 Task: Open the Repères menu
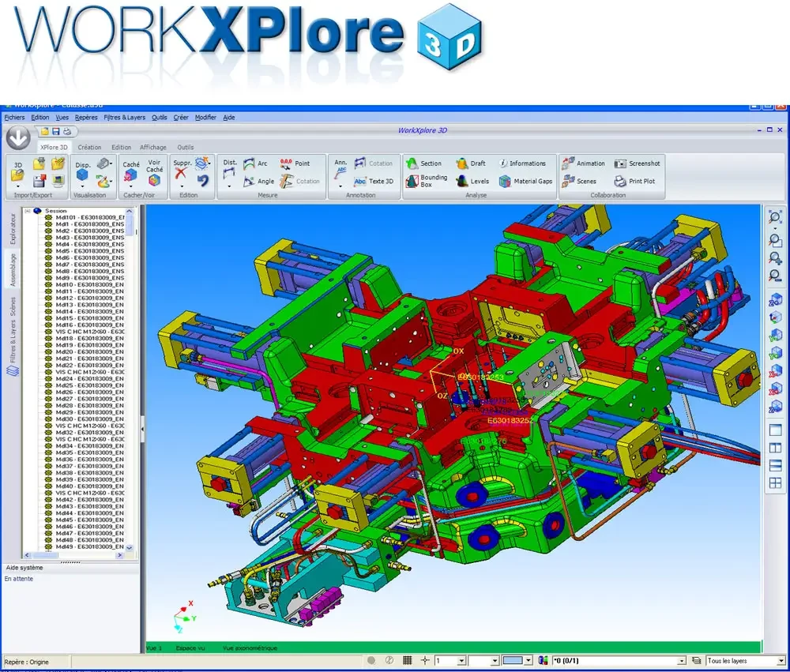86,118
